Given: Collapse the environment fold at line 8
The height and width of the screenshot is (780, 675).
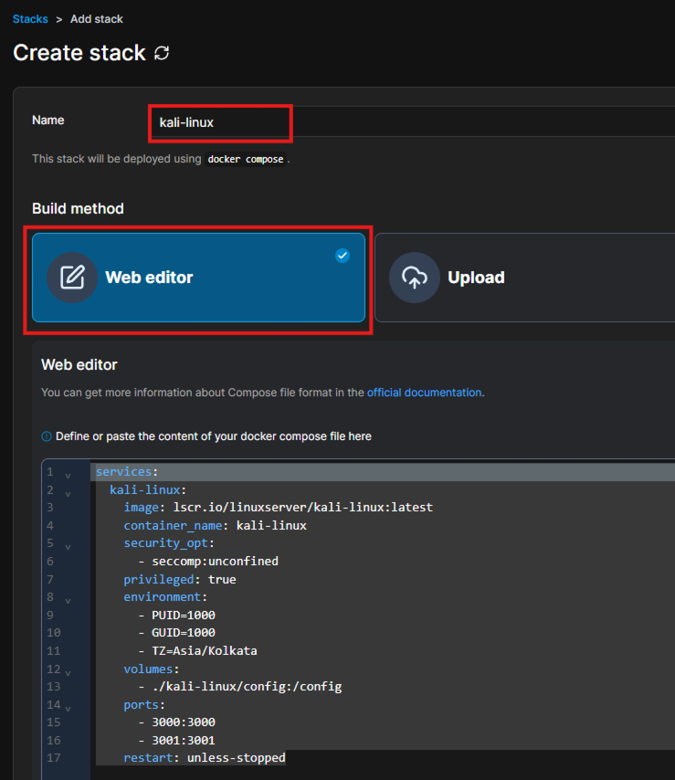Looking at the screenshot, I should click(68, 601).
